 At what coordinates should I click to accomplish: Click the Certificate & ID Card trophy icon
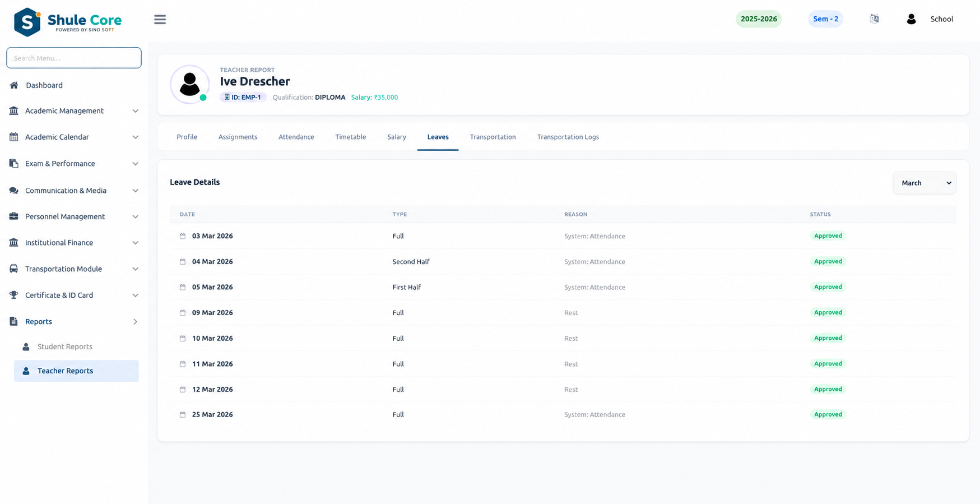click(13, 295)
